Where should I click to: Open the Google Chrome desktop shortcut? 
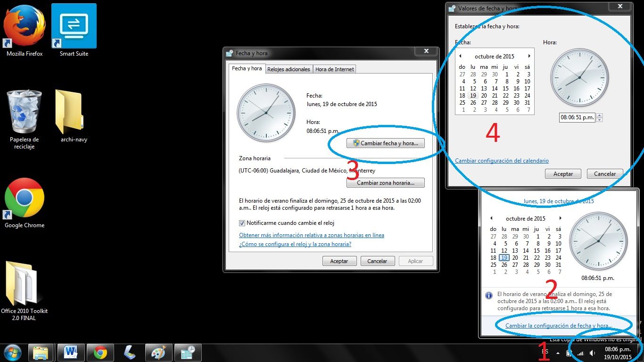(24, 203)
